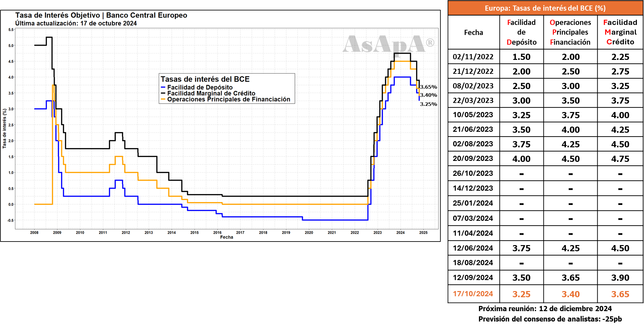This screenshot has width=644, height=327.
Task: Click the 'Facilidad Marginal de Crédito' legend entry
Action: tap(208, 93)
